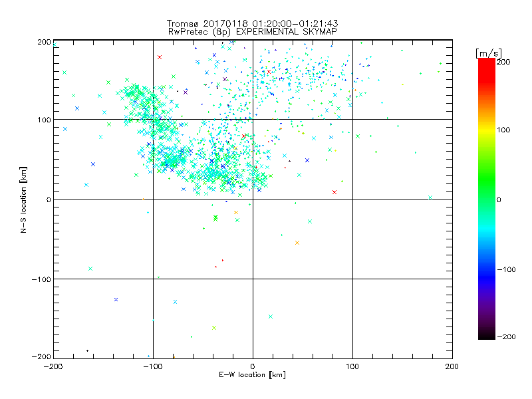Click the red cross marker near top-left at y 180
532x399 pixels.
click(160, 57)
